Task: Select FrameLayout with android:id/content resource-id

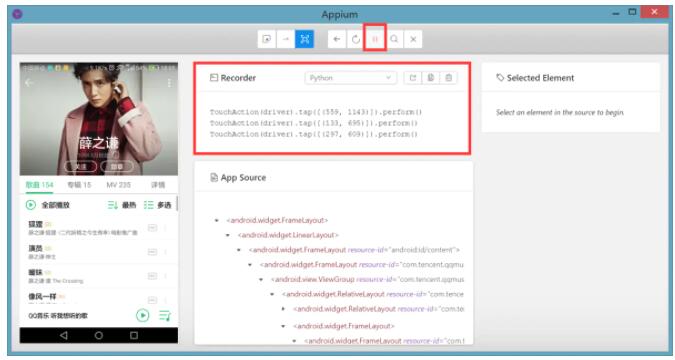Action: click(354, 250)
